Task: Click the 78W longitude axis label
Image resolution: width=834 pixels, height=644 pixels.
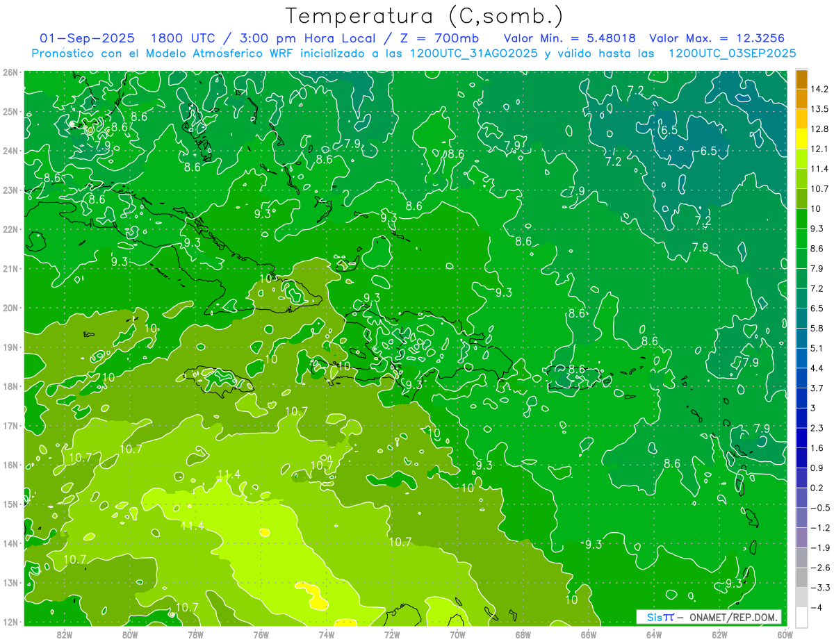Action: click(195, 634)
